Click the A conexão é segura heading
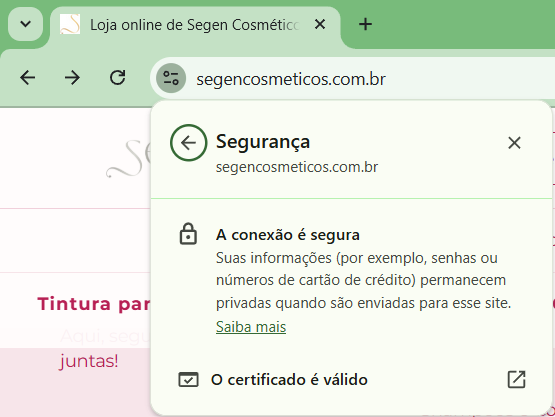 coord(288,235)
